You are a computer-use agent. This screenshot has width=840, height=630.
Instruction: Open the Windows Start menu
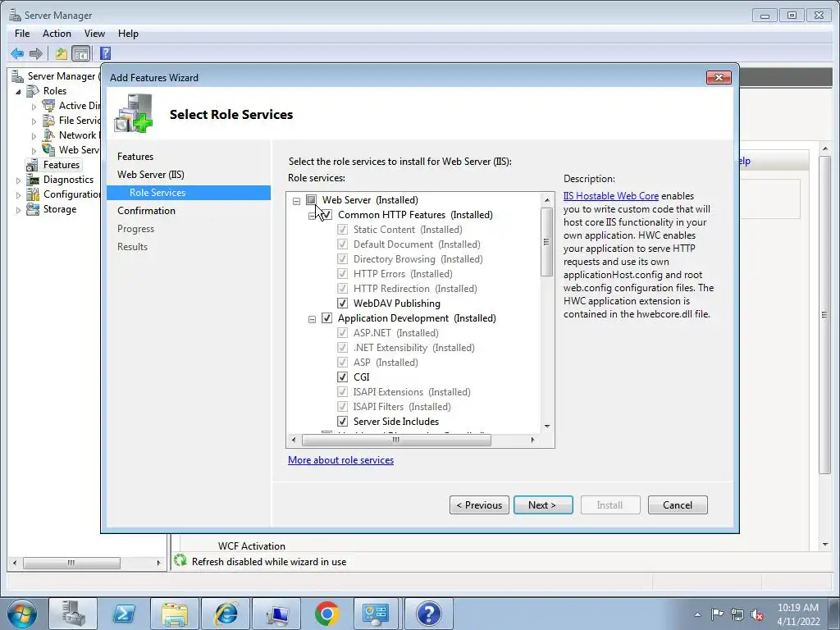pyautogui.click(x=22, y=614)
